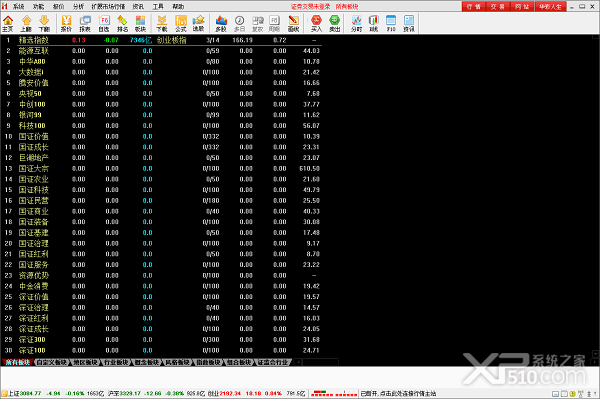Open the 报价 menu in menu bar
The width and height of the screenshot is (600, 399).
(58, 7)
